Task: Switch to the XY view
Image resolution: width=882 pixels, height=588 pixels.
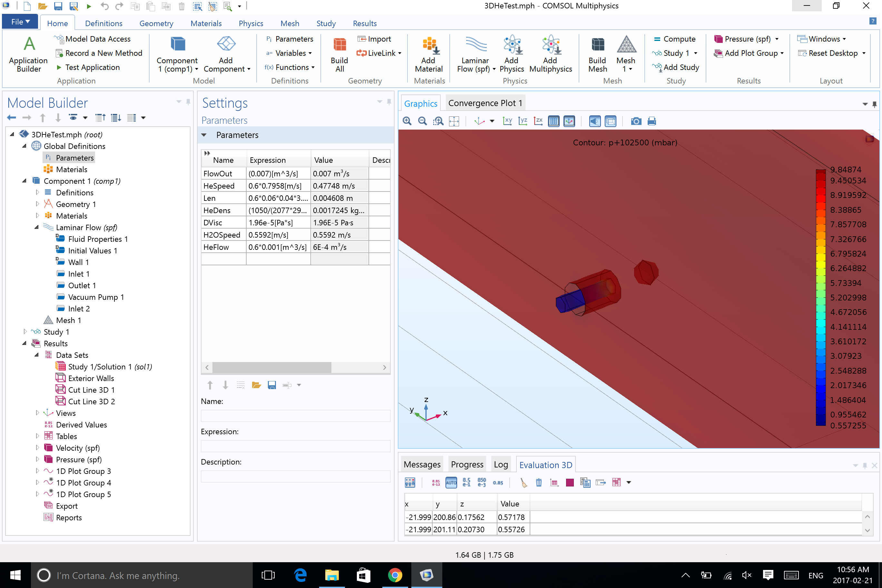Action: click(x=507, y=121)
